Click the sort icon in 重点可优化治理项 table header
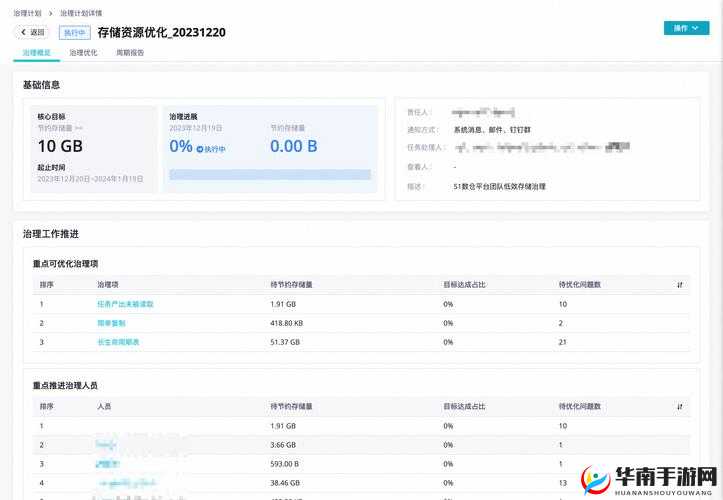The height and width of the screenshot is (500, 723). point(680,285)
